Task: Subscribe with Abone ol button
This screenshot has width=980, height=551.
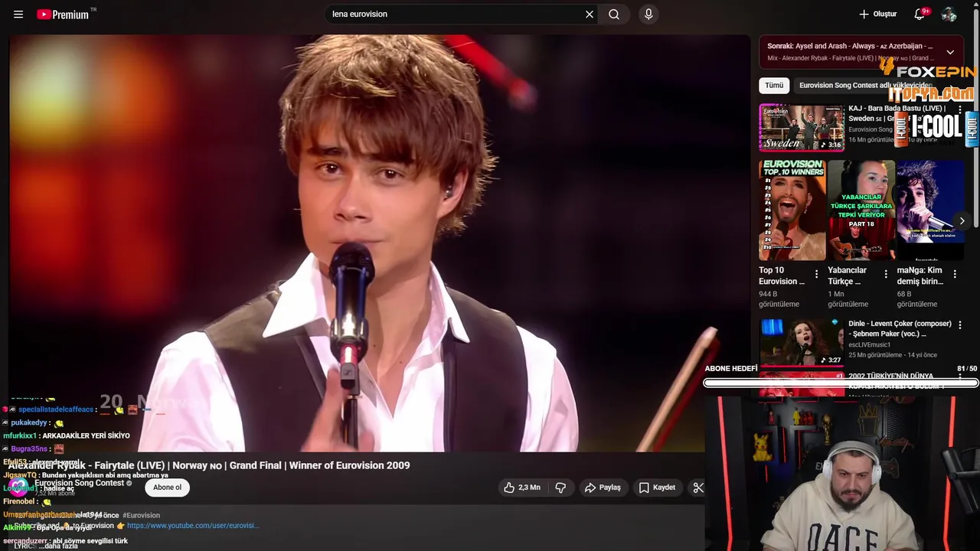Action: [x=167, y=487]
